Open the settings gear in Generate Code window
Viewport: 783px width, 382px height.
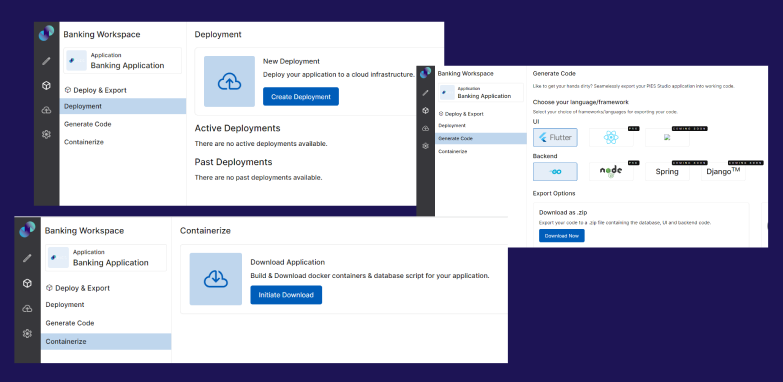pyautogui.click(x=425, y=146)
